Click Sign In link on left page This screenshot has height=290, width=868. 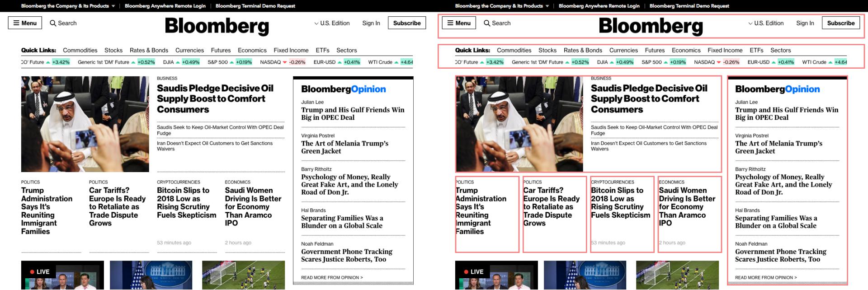pos(371,23)
